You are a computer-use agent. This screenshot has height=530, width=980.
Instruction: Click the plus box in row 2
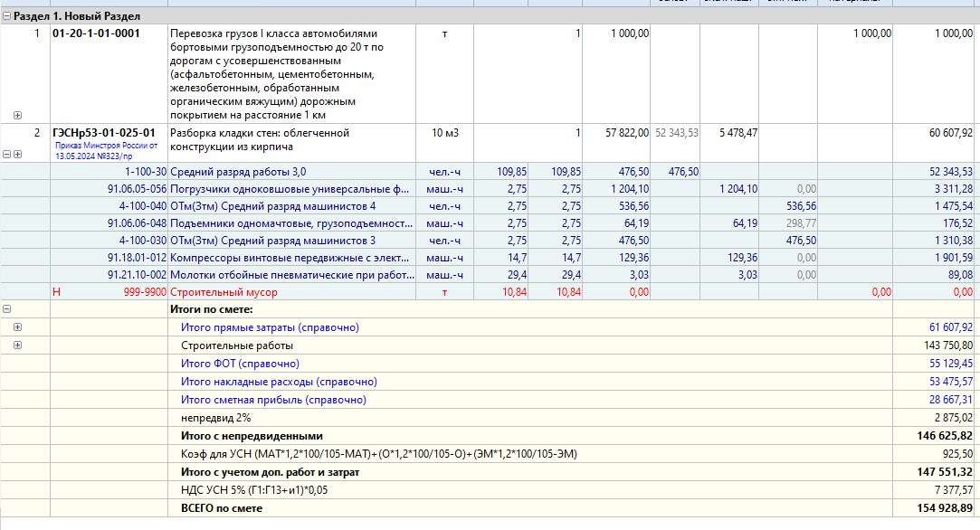pos(17,155)
